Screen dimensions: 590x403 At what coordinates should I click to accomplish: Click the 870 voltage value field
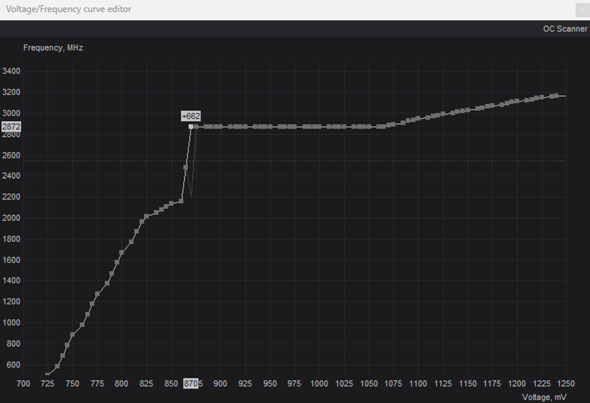pyautogui.click(x=190, y=383)
